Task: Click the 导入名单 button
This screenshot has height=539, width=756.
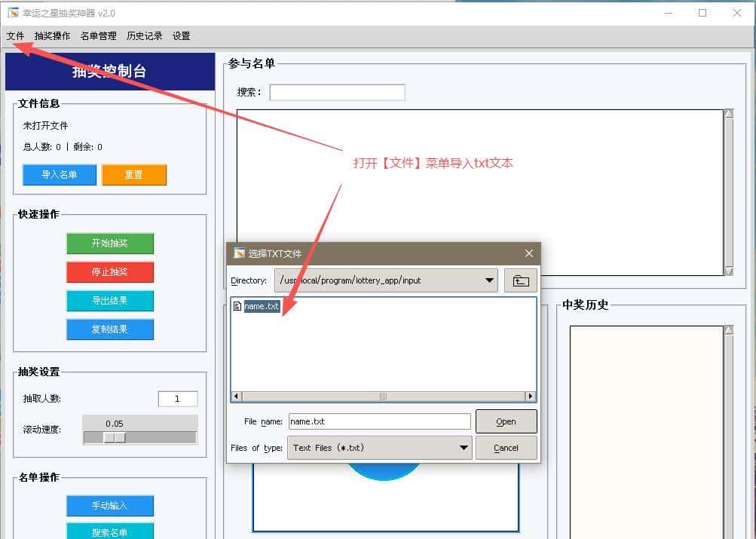Action: pos(59,174)
